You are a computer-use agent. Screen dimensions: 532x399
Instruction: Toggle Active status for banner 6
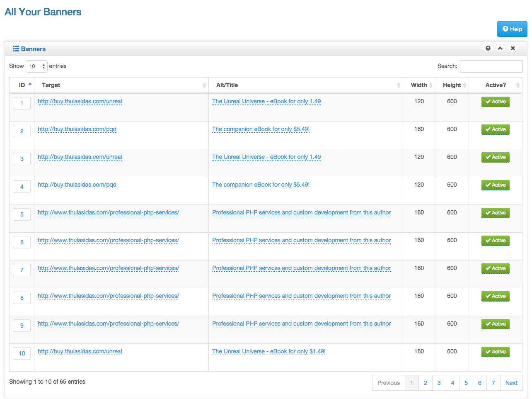[x=496, y=241]
